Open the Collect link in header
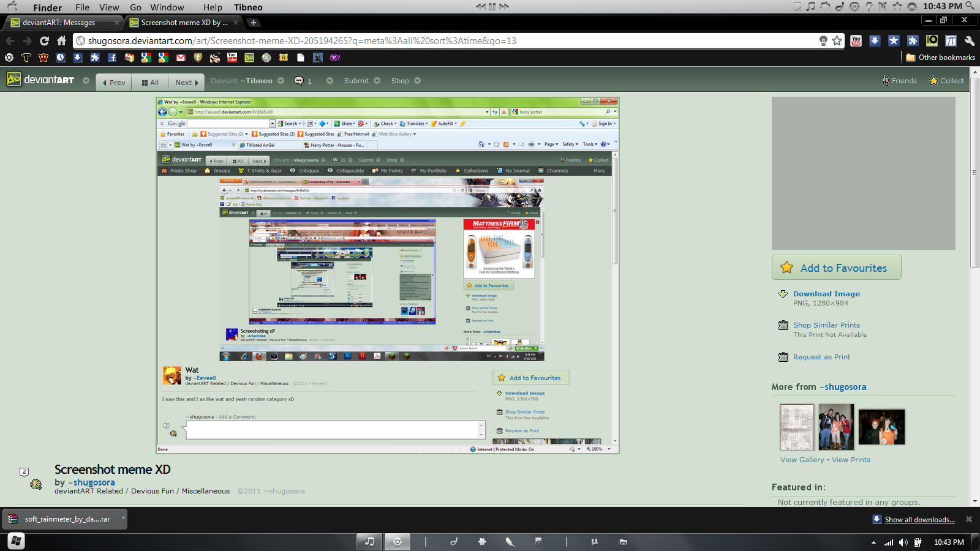The width and height of the screenshot is (980, 551). (946, 81)
